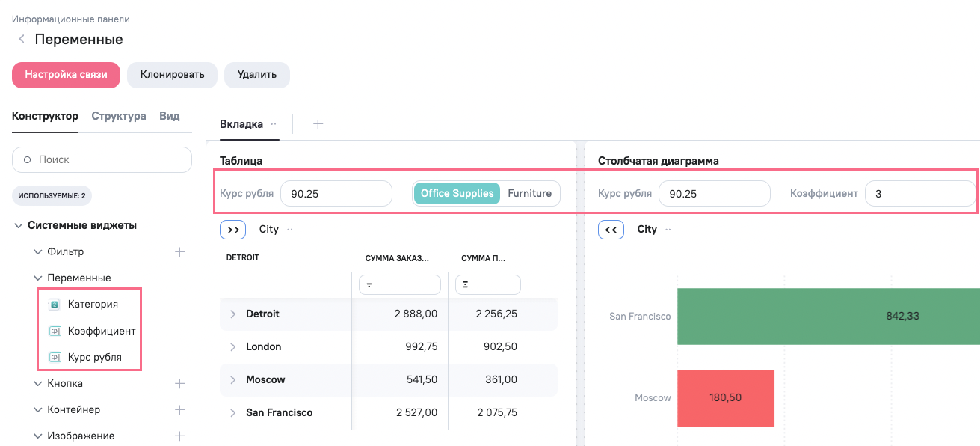Switch the category toggle to Furniture
The image size is (980, 446).
[x=529, y=193]
